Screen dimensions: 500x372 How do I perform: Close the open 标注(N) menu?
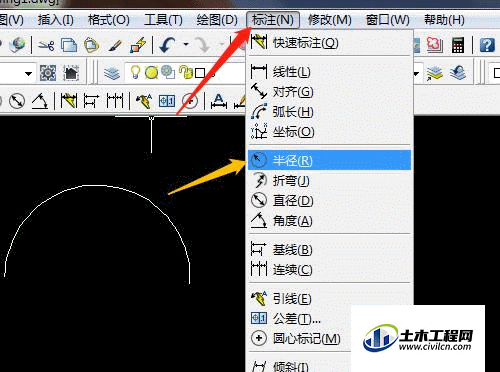click(x=273, y=20)
